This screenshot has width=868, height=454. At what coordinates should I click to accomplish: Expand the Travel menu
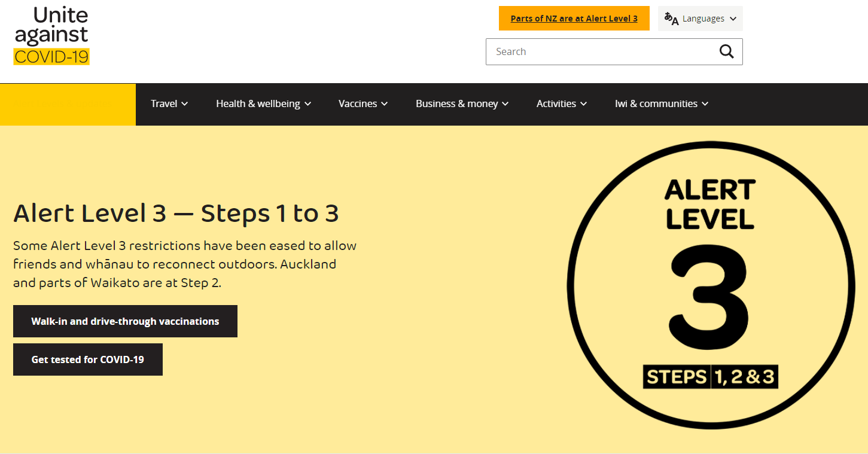point(169,104)
